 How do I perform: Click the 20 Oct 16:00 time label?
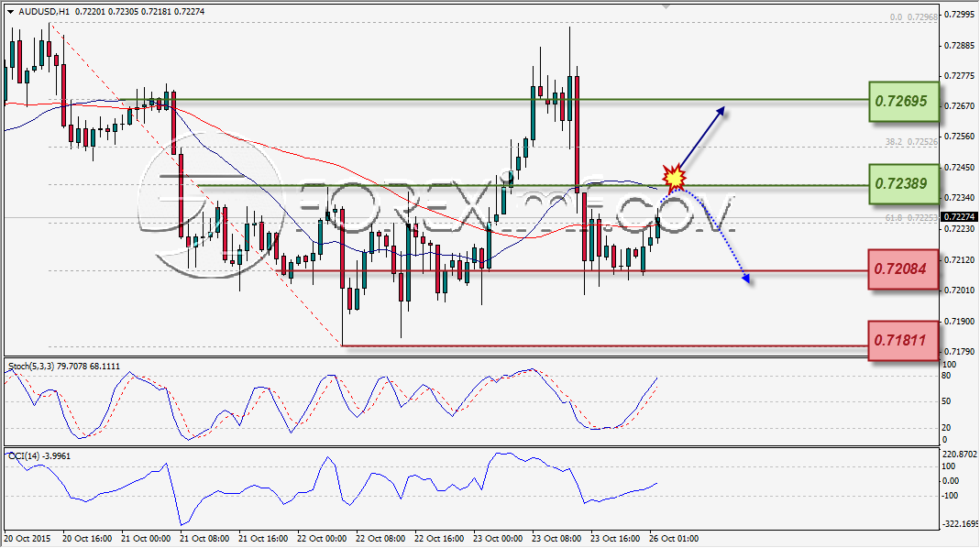coord(87,539)
